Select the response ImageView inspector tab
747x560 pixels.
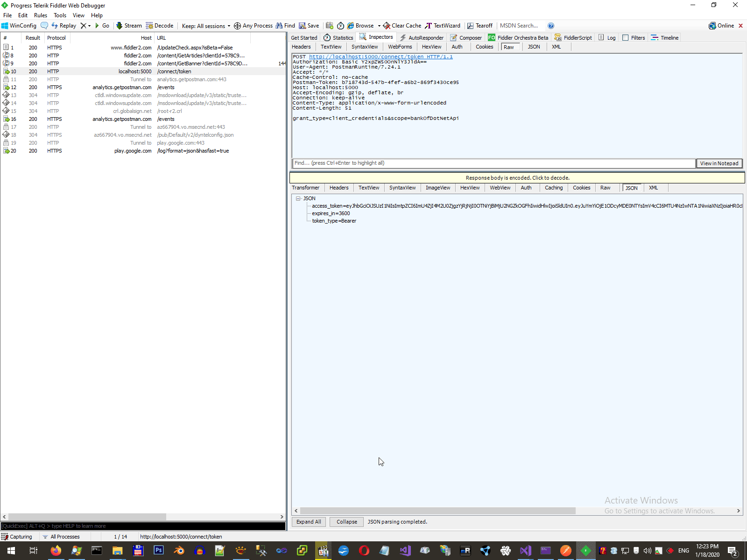click(x=438, y=188)
